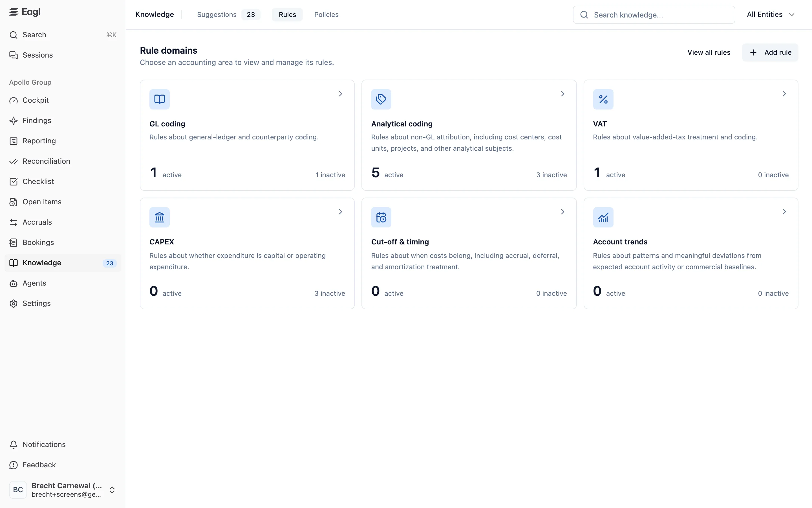Open Cut-off & timing card chevron
This screenshot has height=508, width=812.
pyautogui.click(x=563, y=212)
